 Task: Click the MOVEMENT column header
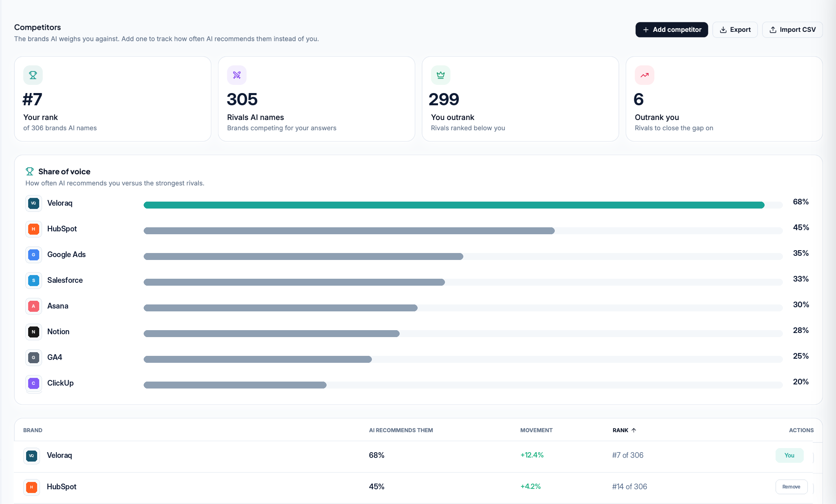click(x=536, y=430)
